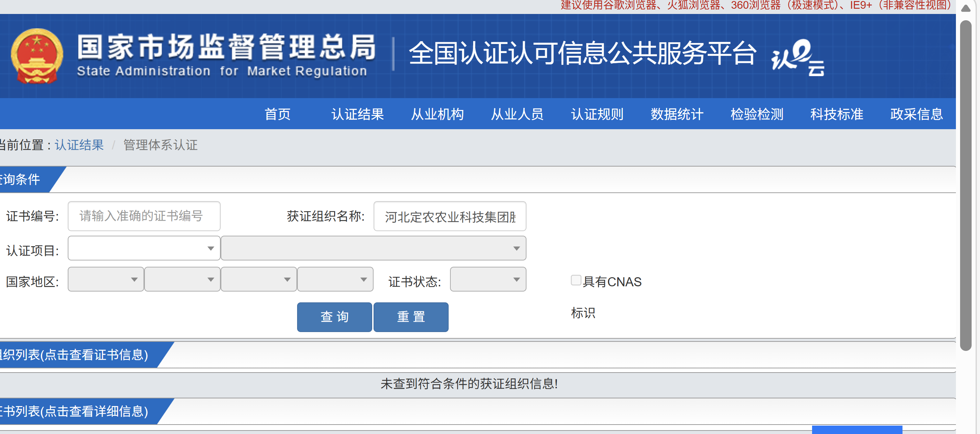Click the scroll up arrow
This screenshot has height=434, width=980.
(x=965, y=8)
